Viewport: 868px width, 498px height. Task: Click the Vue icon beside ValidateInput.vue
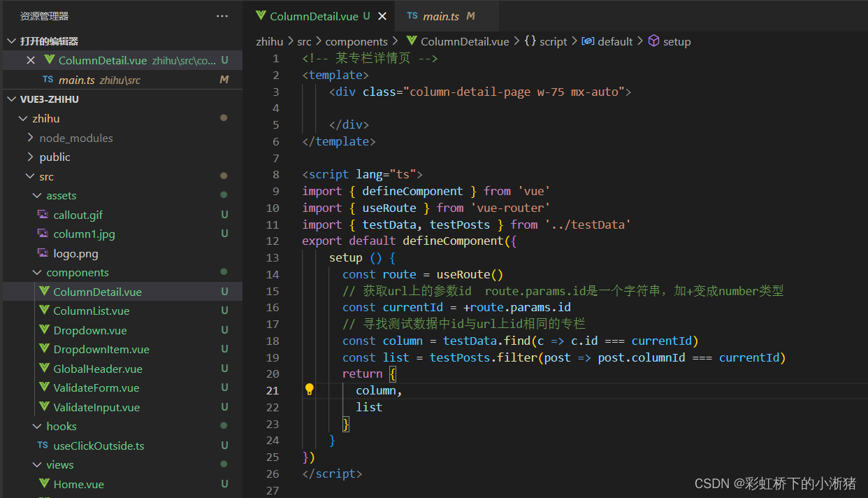click(x=44, y=407)
